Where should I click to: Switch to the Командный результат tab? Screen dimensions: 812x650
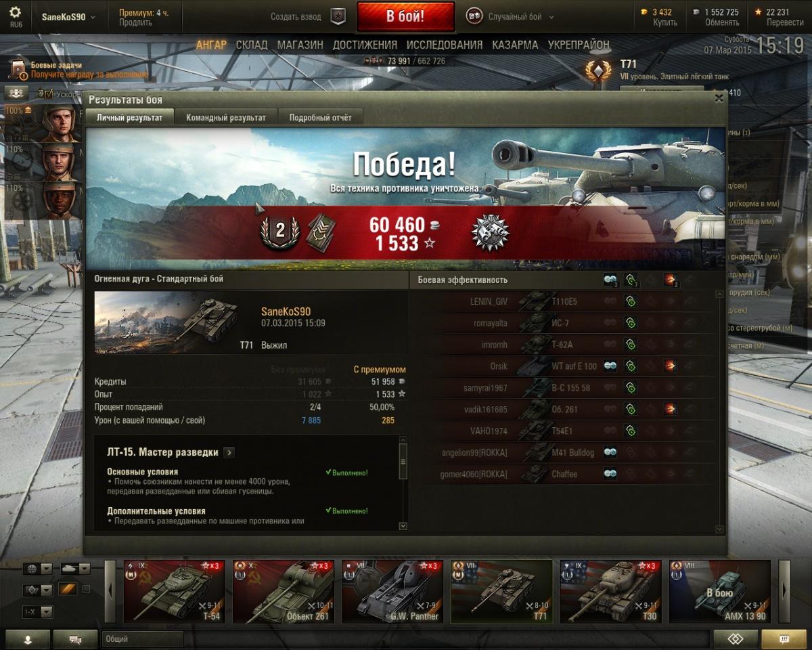226,117
